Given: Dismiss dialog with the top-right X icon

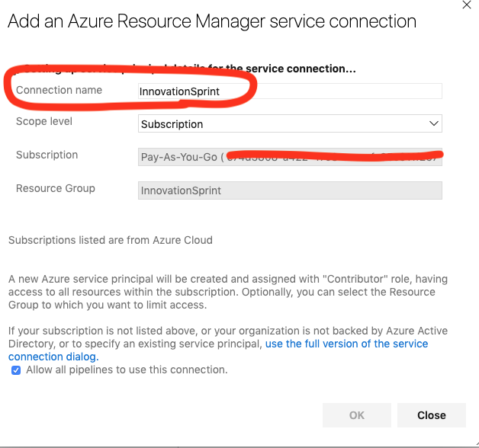Looking at the screenshot, I should 466,5.
